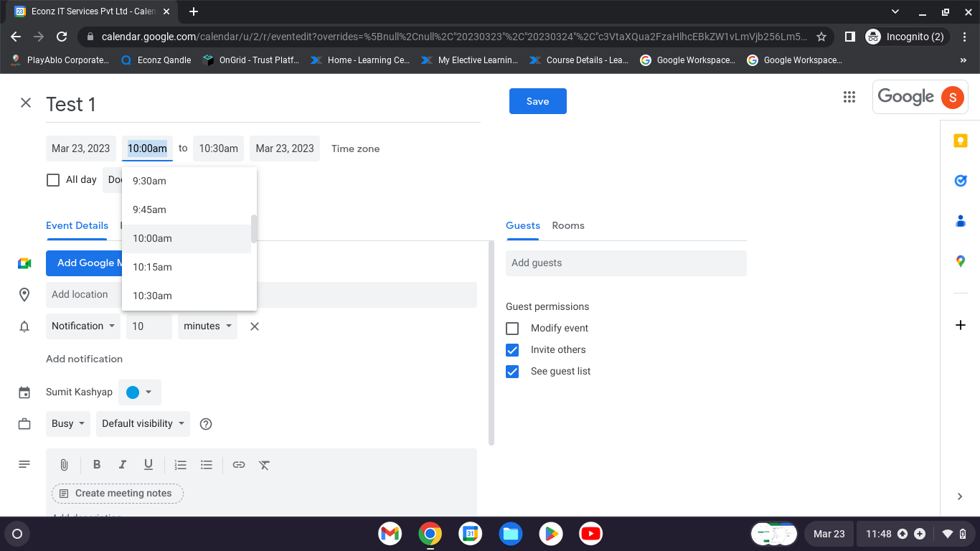
Task: Insert a numbered list
Action: tap(181, 465)
